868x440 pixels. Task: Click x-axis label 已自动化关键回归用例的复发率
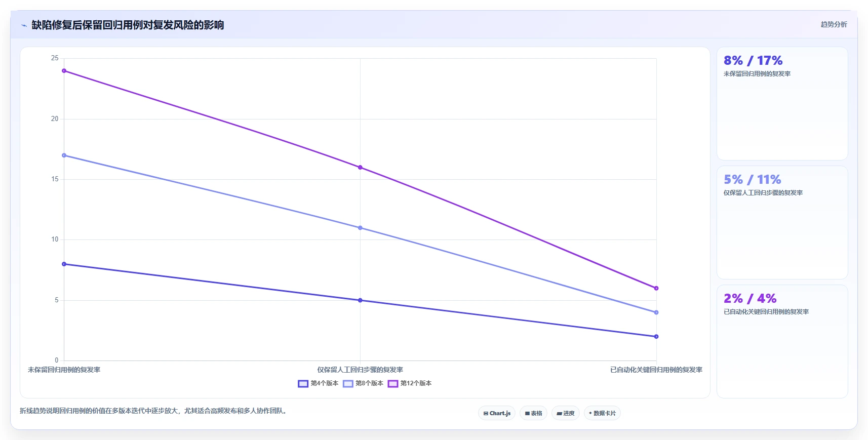656,370
